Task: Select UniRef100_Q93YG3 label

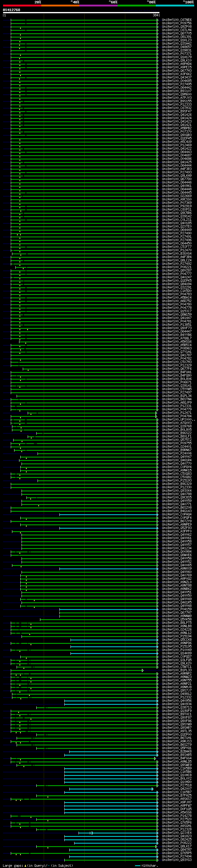Action: pos(177,860)
